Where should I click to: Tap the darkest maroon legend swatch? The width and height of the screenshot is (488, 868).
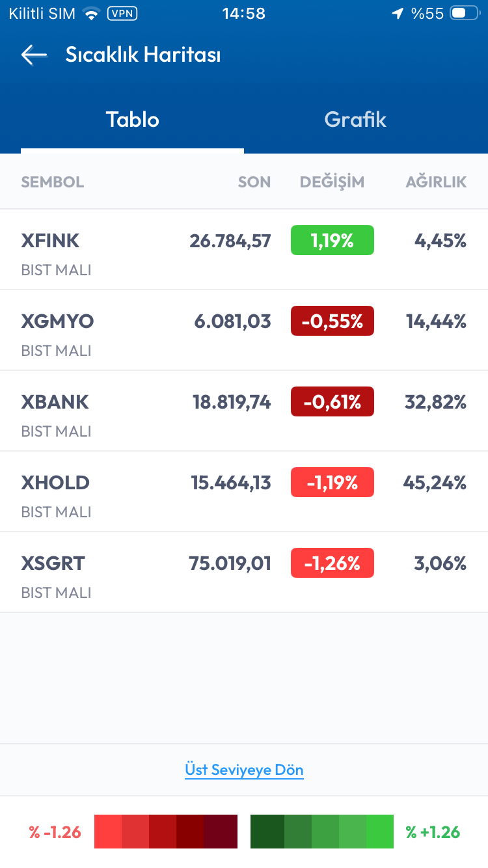pyautogui.click(x=221, y=832)
